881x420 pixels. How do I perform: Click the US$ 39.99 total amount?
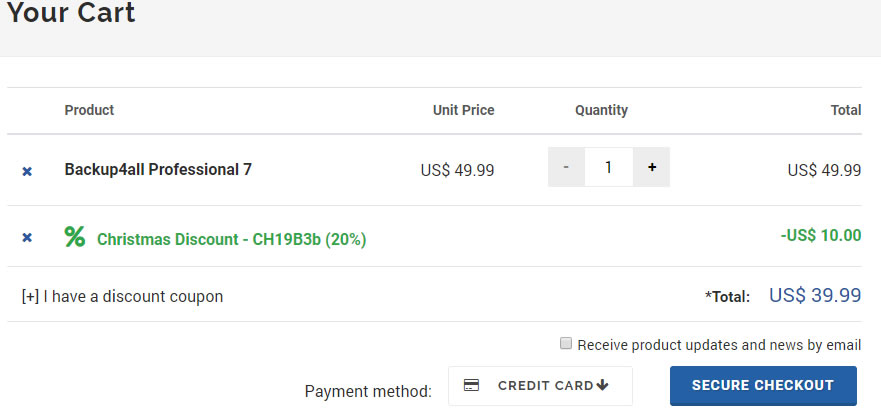click(x=815, y=295)
